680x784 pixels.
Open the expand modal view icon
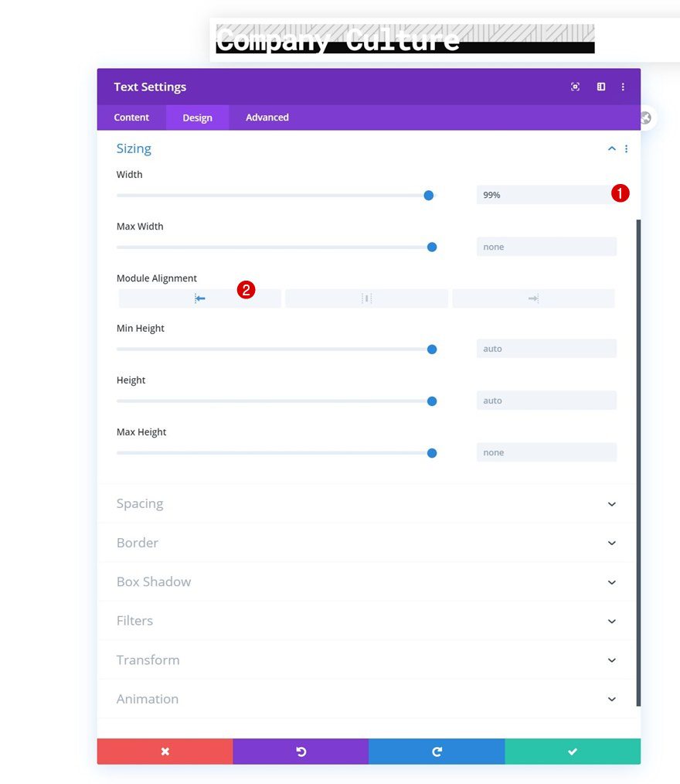pos(600,87)
